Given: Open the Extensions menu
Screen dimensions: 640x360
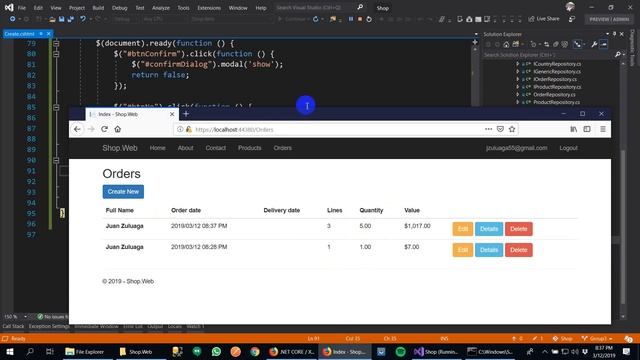Looking at the screenshot, I should point(209,8).
